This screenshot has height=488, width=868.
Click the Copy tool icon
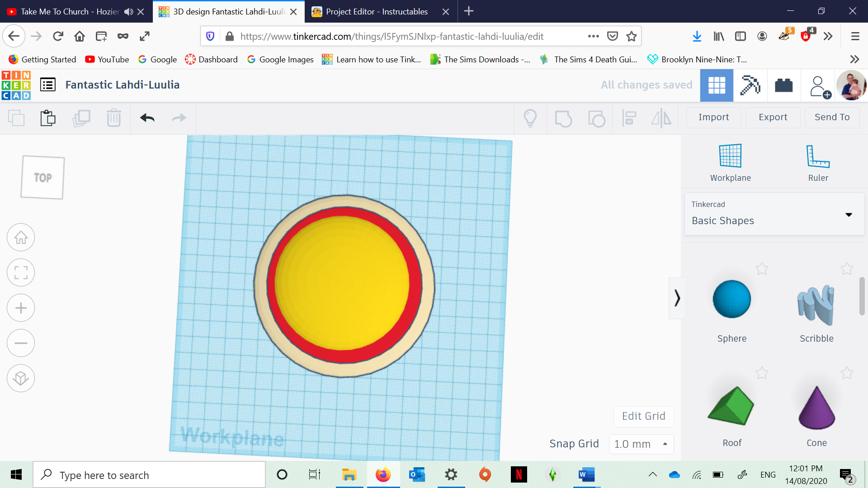(x=16, y=118)
